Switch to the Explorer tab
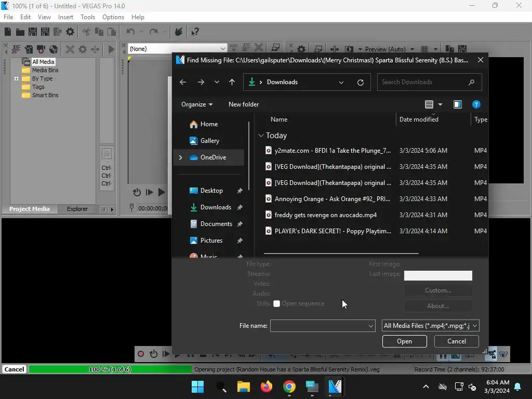Image resolution: width=532 pixels, height=399 pixels. [x=77, y=209]
